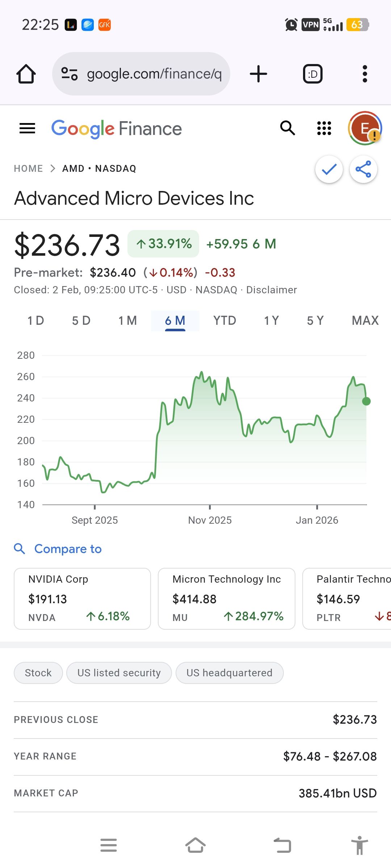Click Compare to search field
Image resolution: width=391 pixels, height=868 pixels.
point(68,549)
